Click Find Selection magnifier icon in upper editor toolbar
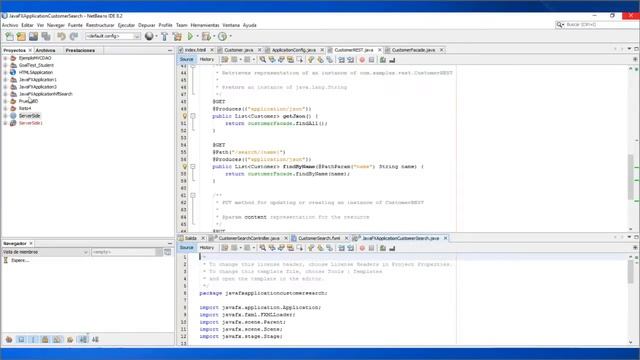 262,60
